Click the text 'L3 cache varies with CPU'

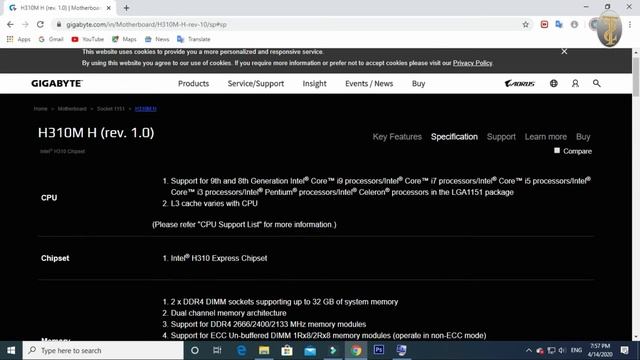[x=214, y=203]
